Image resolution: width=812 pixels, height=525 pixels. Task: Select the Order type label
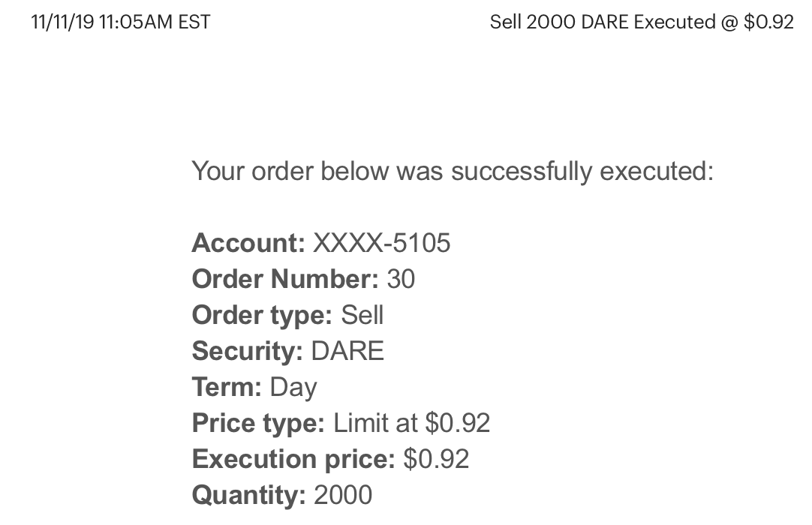point(261,315)
